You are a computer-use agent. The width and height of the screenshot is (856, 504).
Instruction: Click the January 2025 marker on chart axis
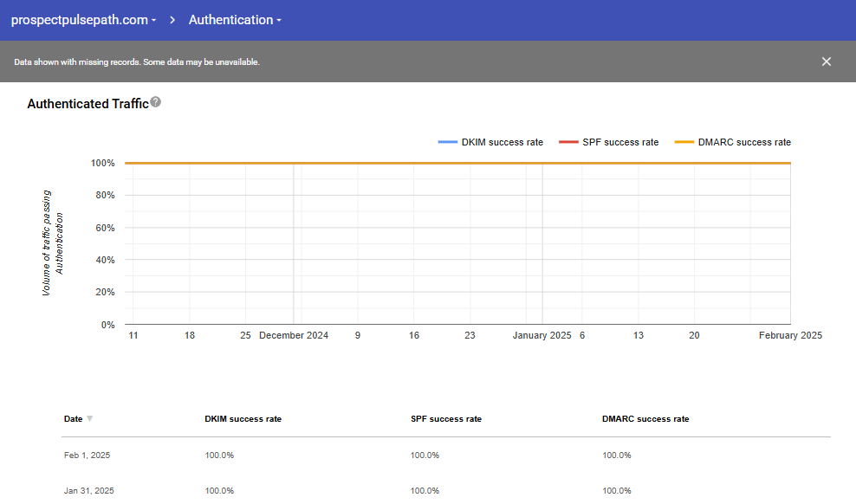point(541,335)
